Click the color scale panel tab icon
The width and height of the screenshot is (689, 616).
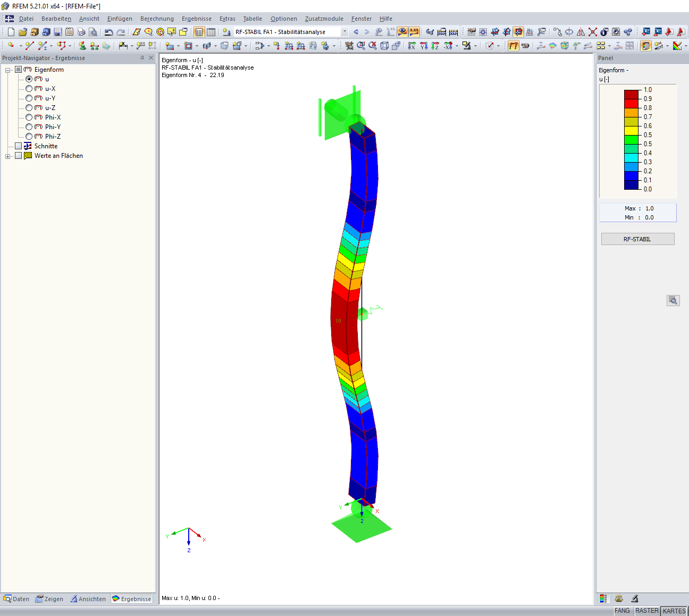(x=603, y=598)
